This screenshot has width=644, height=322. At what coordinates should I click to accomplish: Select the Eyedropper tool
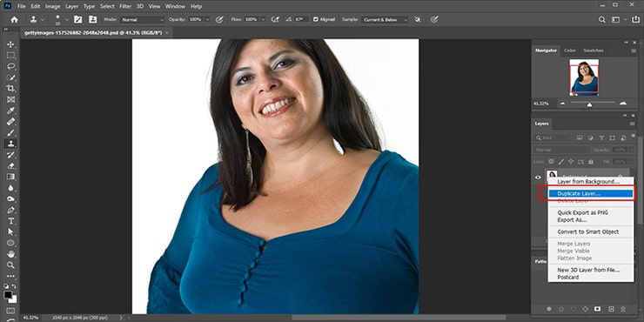click(x=10, y=111)
